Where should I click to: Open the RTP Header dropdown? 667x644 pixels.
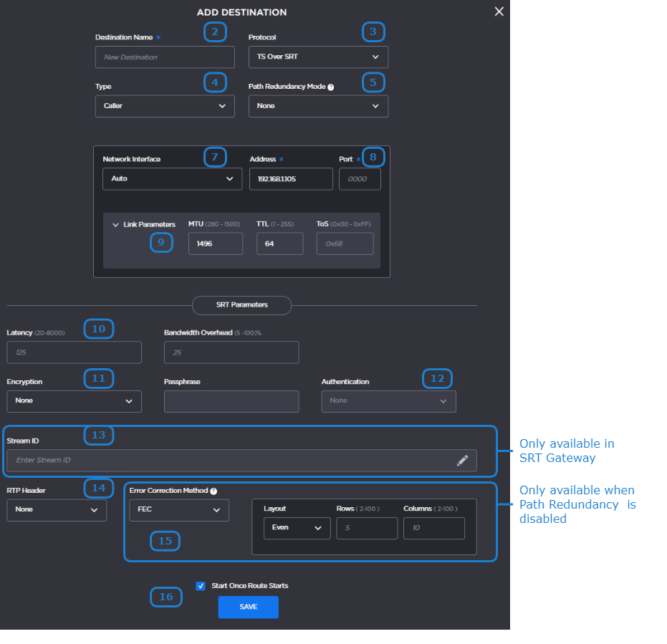coord(57,510)
